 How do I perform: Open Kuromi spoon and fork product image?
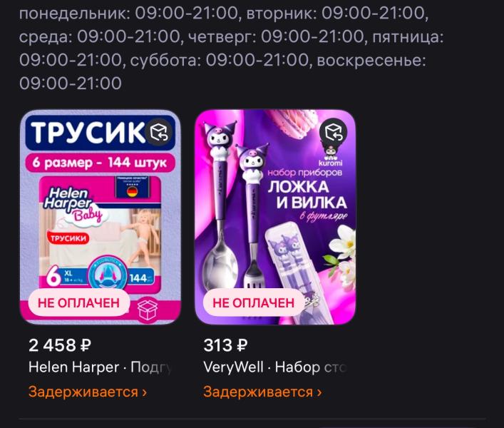coord(275,217)
